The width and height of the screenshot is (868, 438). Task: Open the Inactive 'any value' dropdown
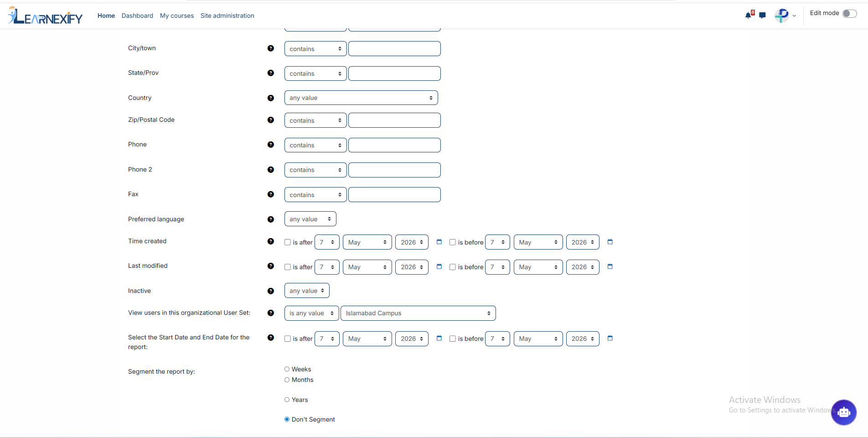tap(307, 291)
